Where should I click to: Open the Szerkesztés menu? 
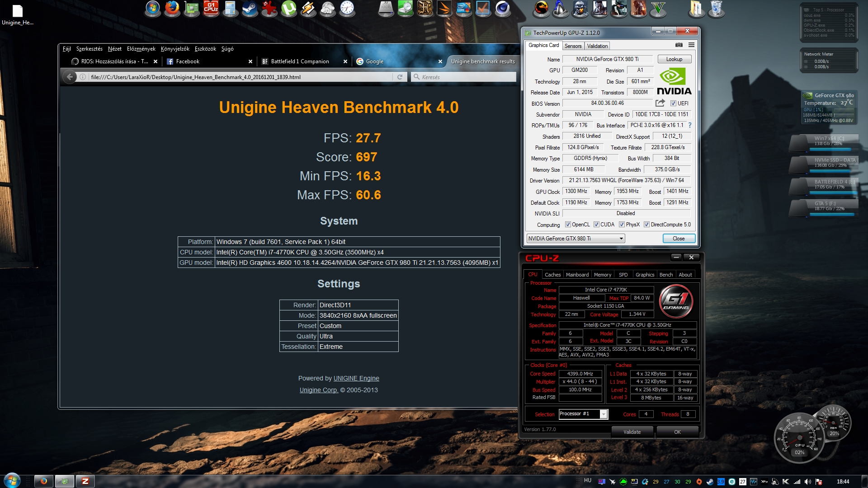point(89,49)
